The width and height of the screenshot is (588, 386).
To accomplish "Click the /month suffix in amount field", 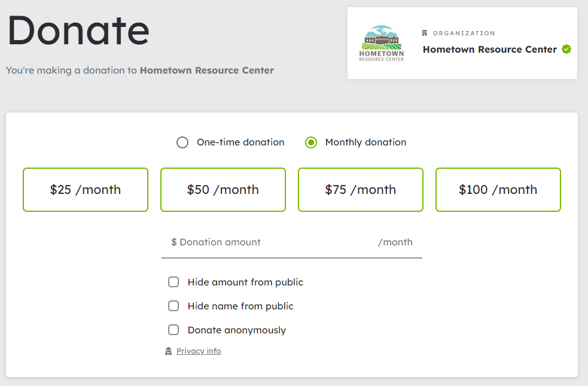I will (395, 242).
